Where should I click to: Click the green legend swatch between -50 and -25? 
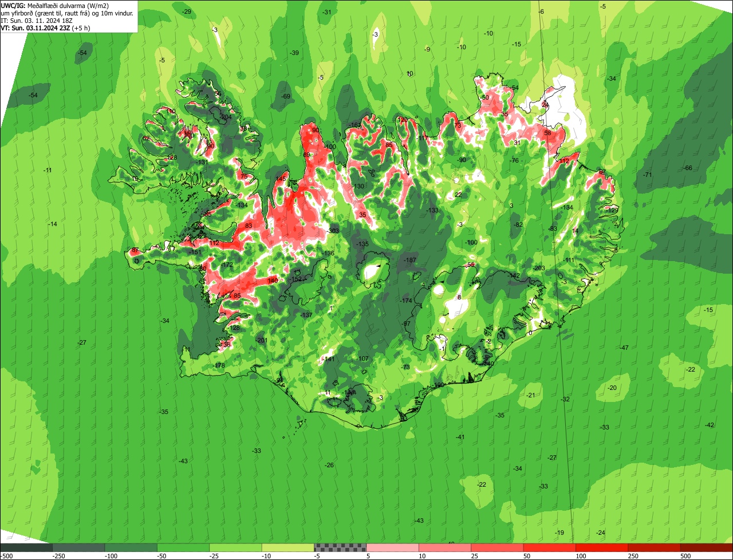point(183,547)
